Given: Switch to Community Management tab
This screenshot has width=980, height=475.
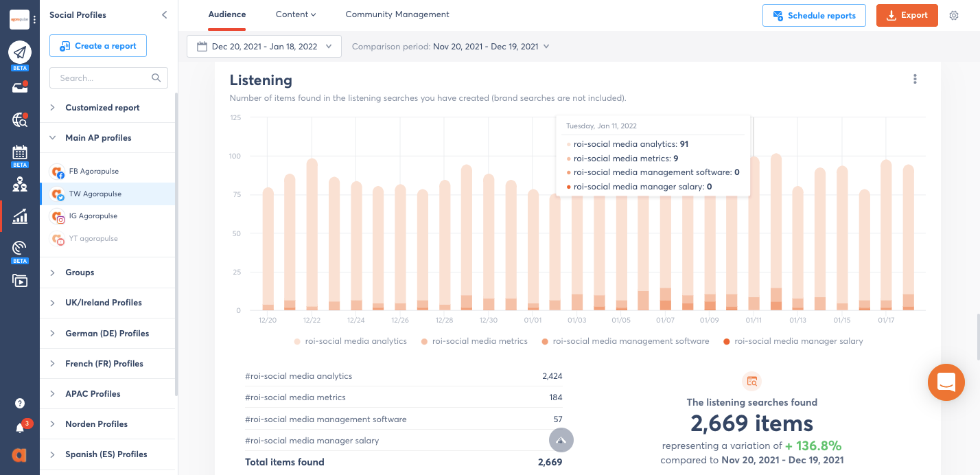Looking at the screenshot, I should (x=397, y=14).
